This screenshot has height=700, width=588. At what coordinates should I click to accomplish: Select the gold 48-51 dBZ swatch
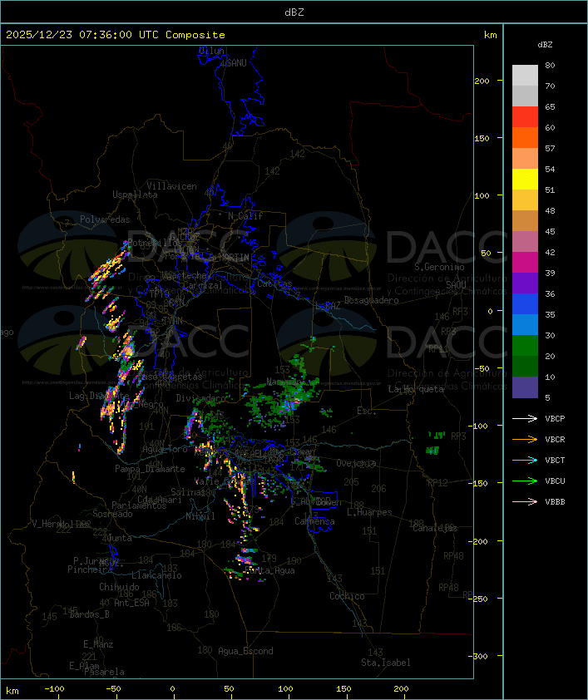[525, 200]
